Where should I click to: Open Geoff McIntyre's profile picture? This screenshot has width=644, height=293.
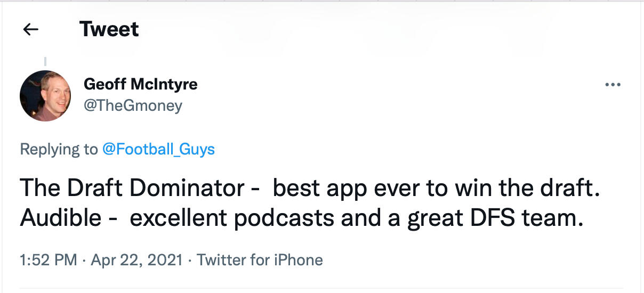[45, 95]
